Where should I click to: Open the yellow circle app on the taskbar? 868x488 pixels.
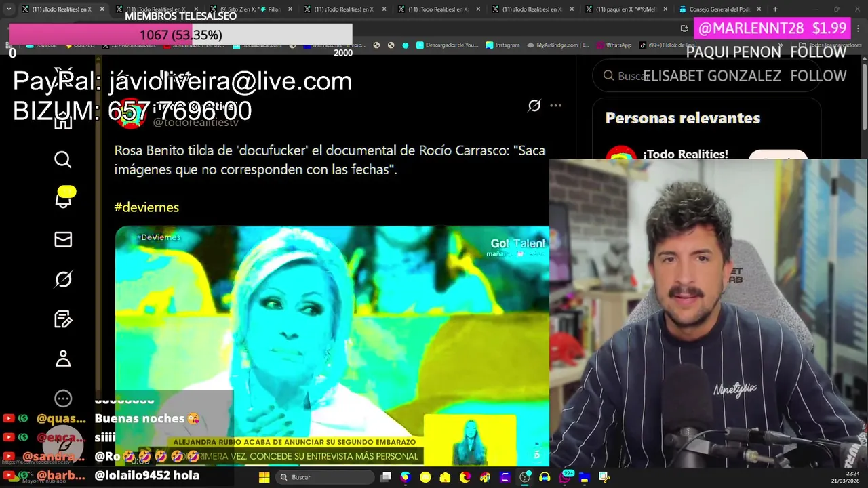[x=425, y=477]
